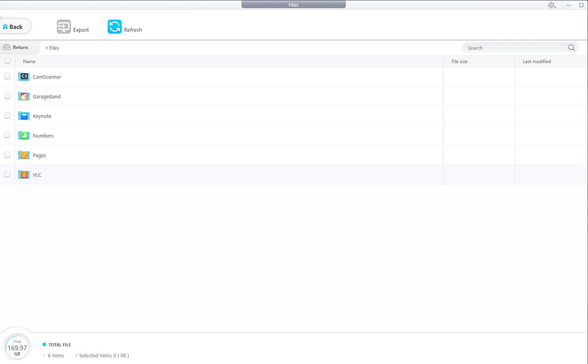Screen dimensions: 588x364
Task: Click the Selected Items 0 status text
Action: [104, 355]
